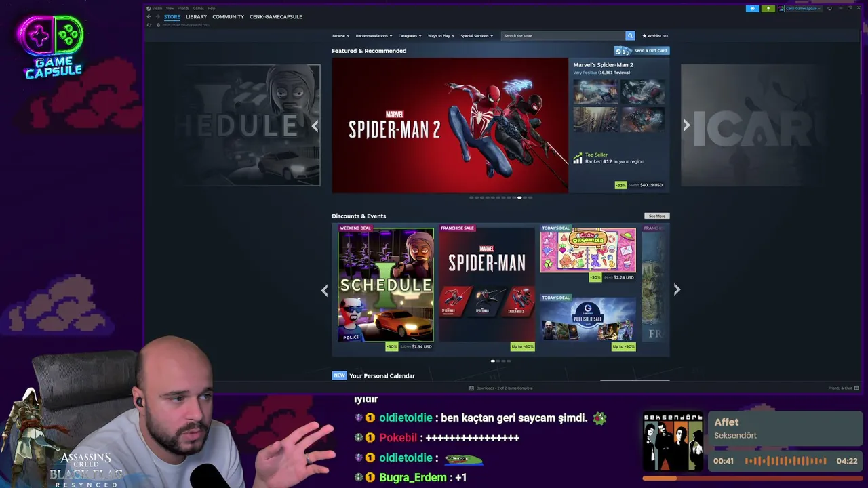The width and height of the screenshot is (868, 488).
Task: Click inside the Search the store field
Action: pyautogui.click(x=563, y=35)
